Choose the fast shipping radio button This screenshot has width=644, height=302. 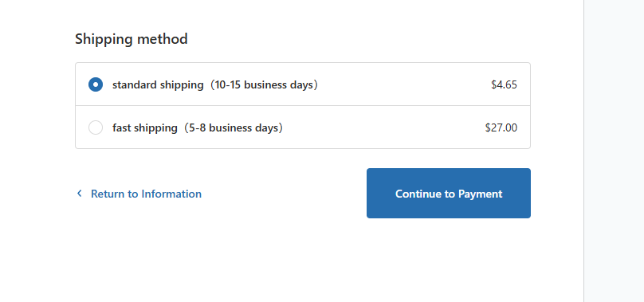(96, 127)
